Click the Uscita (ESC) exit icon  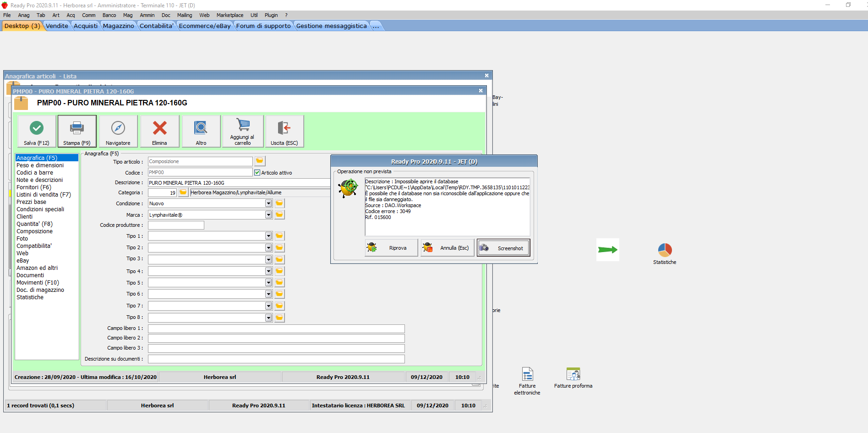point(284,128)
